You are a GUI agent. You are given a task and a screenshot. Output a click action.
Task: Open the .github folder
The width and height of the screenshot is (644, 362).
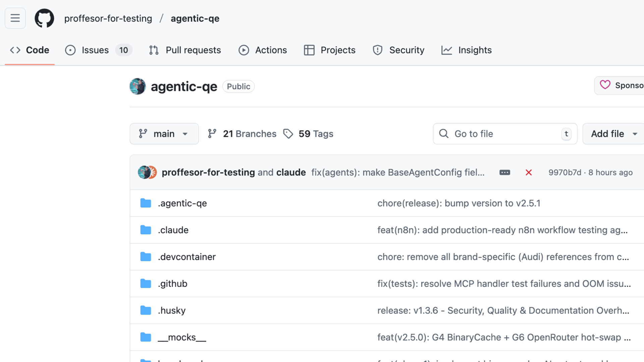click(x=172, y=284)
